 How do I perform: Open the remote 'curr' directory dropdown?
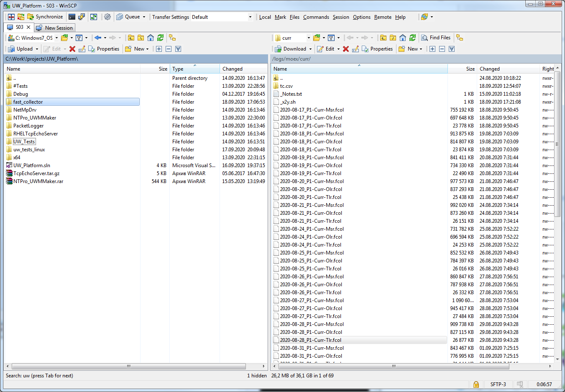coord(309,38)
